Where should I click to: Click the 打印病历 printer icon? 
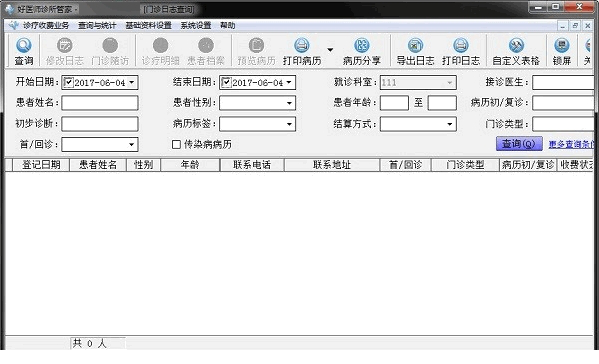tap(302, 45)
